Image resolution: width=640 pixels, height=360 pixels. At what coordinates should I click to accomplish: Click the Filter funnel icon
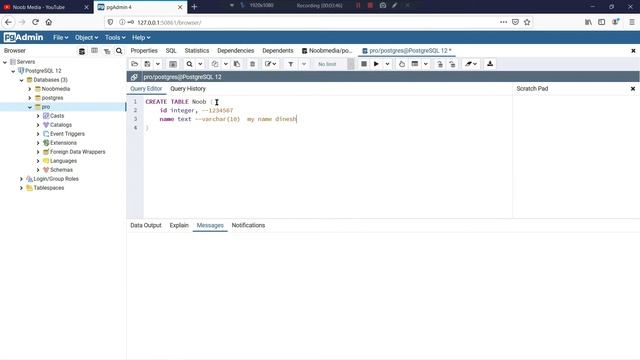tap(291, 64)
